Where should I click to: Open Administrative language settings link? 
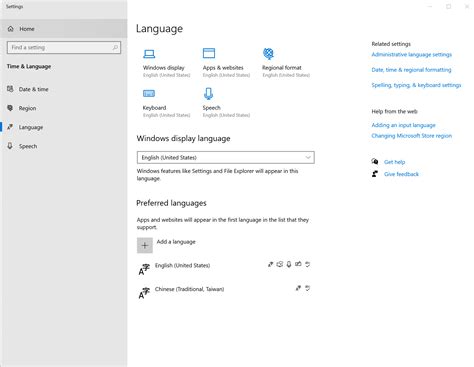(x=412, y=54)
